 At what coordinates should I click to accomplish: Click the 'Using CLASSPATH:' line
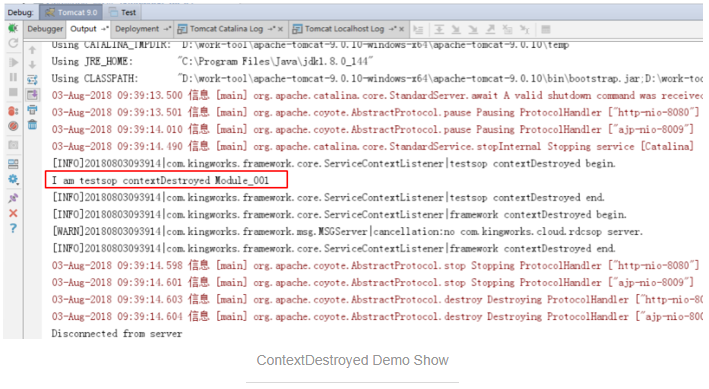[x=377, y=78]
